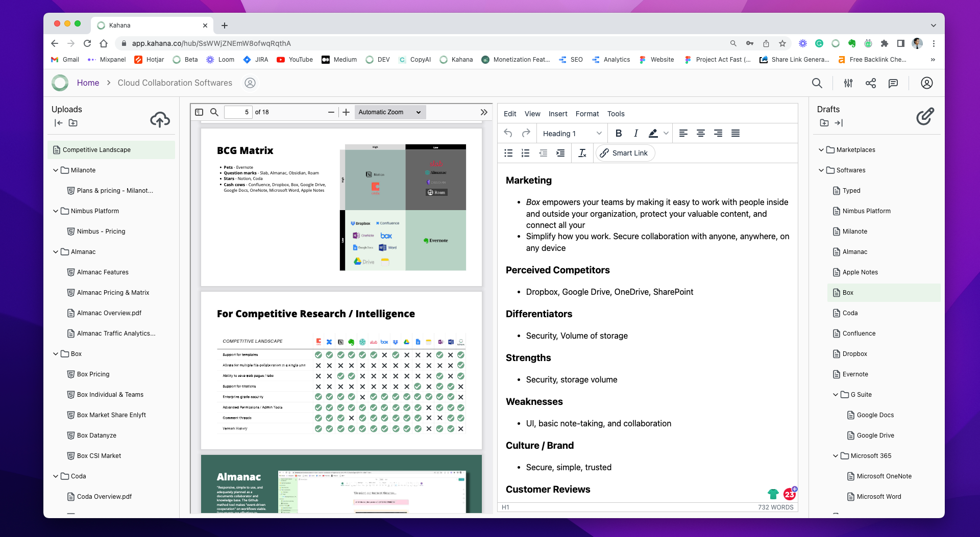Screen dimensions: 980x537
Task: Collapse the Almanac upload folder
Action: 56,252
